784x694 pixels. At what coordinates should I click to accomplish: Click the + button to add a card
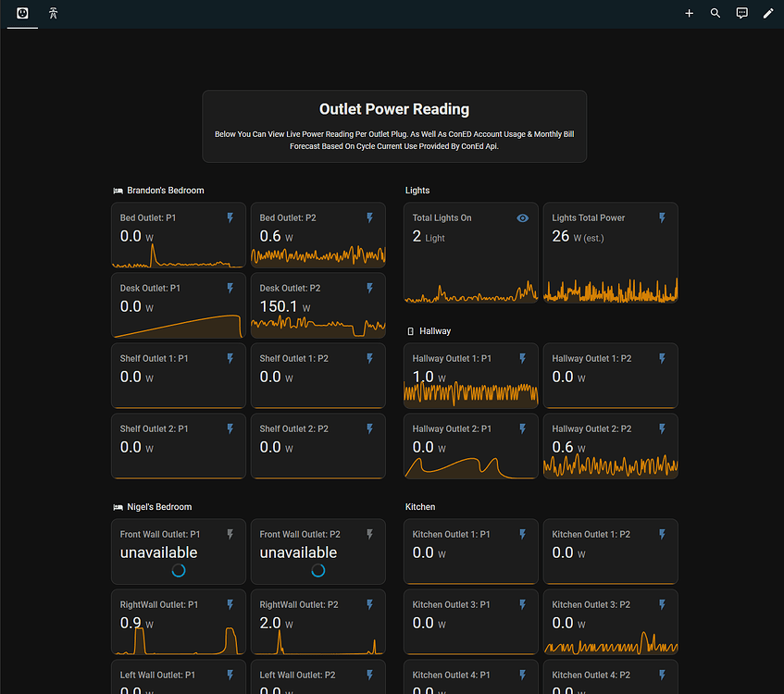689,14
